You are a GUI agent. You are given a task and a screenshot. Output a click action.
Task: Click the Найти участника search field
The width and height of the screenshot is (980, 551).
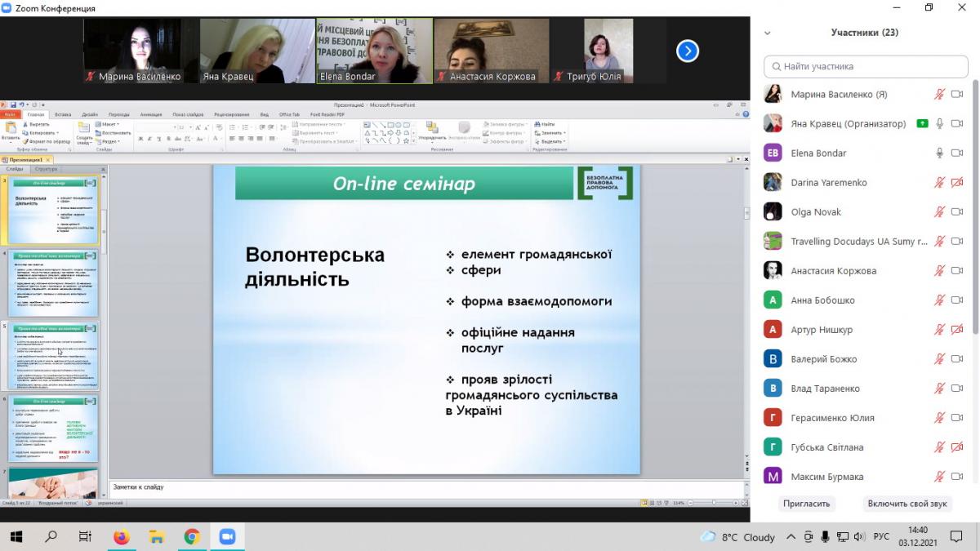point(865,66)
